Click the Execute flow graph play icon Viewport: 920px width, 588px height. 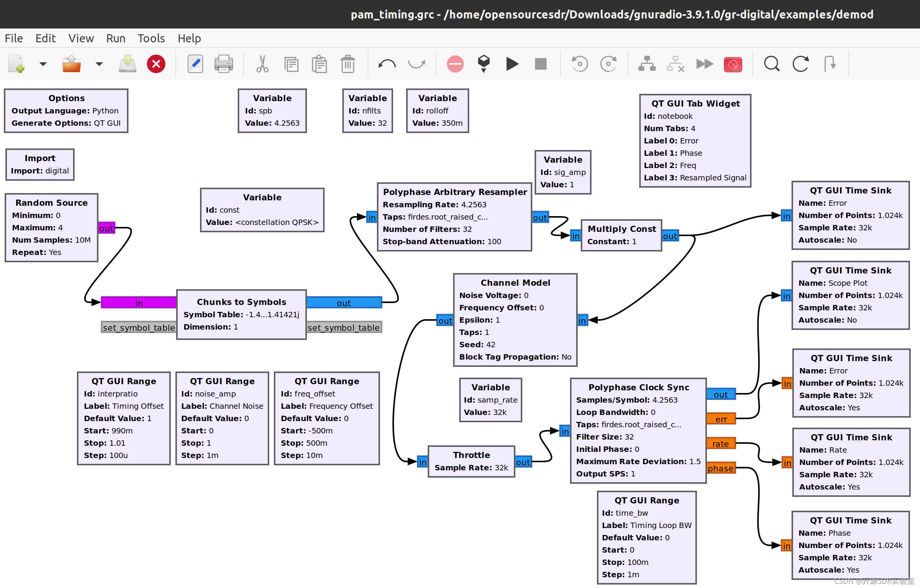click(512, 64)
